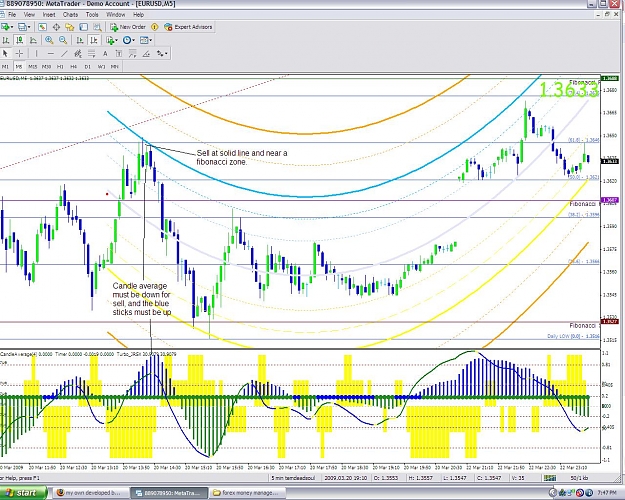Click the 'O: 1.3553' open price in status bar
625x500 pixels.
click(386, 478)
